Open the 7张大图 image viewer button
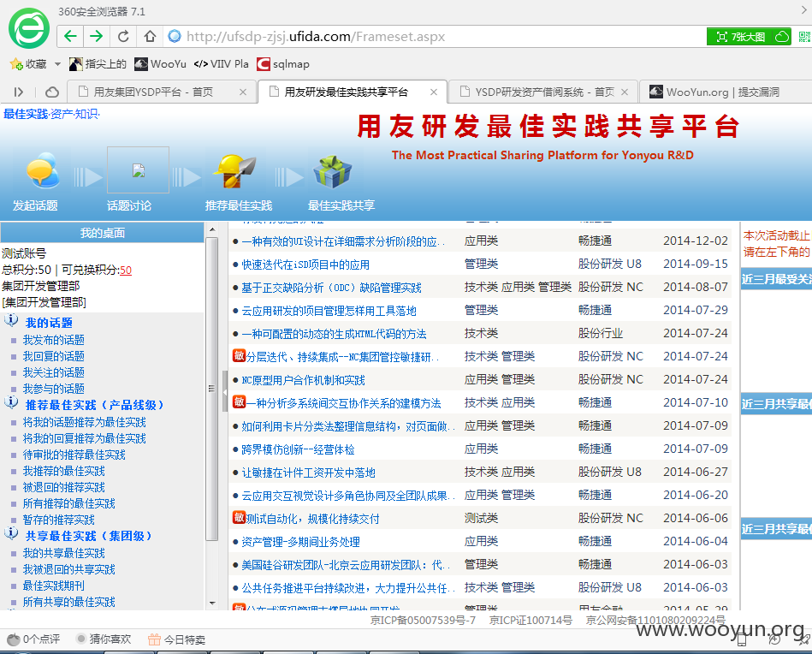 (740, 37)
